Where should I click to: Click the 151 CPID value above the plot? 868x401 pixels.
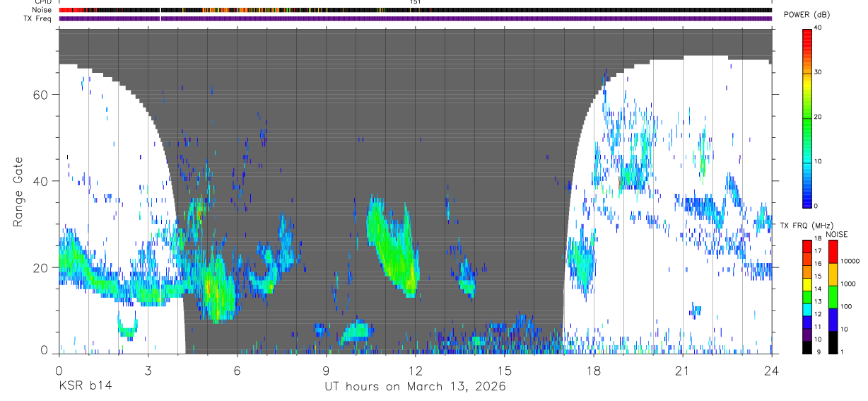[415, 2]
